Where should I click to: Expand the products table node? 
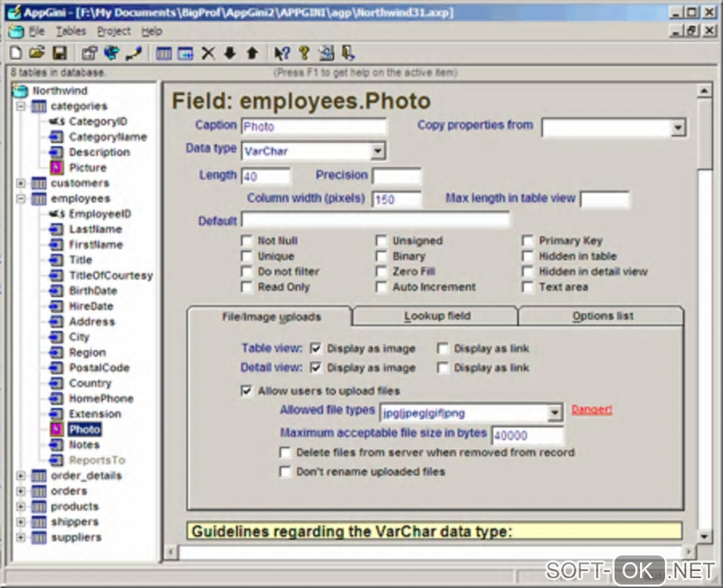pyautogui.click(x=21, y=507)
